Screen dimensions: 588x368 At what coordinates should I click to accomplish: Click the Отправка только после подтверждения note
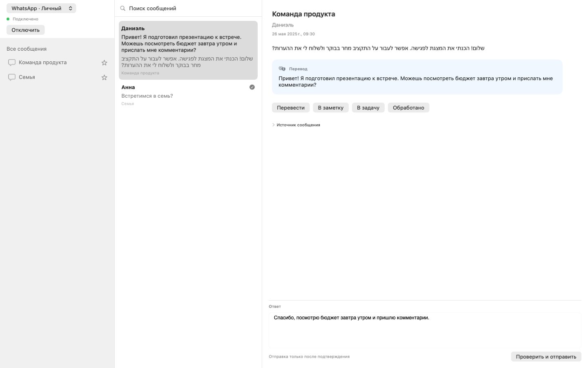[309, 357]
